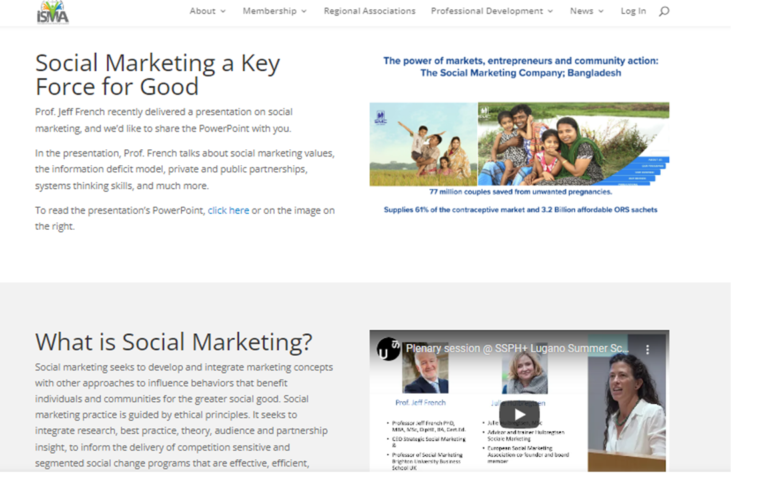Click the YouTube channel avatar icon
Screen dimensions: 768x483
coord(388,349)
